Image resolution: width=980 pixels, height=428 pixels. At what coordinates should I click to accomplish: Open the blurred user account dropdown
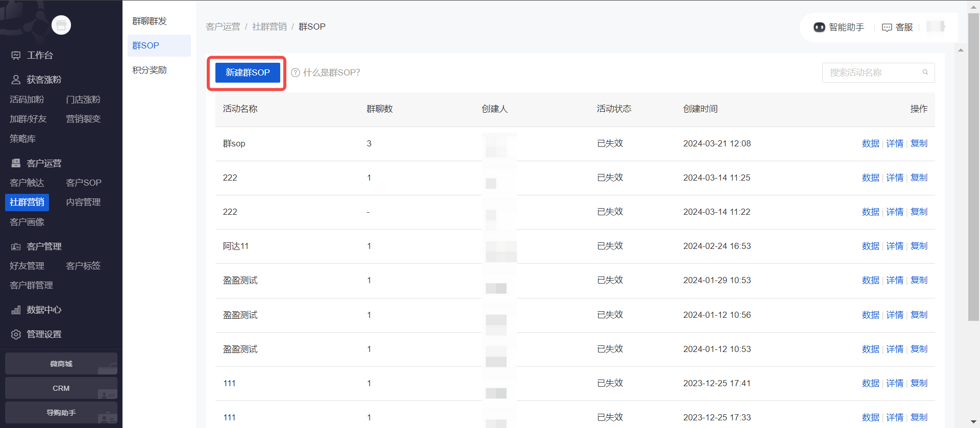tap(937, 27)
